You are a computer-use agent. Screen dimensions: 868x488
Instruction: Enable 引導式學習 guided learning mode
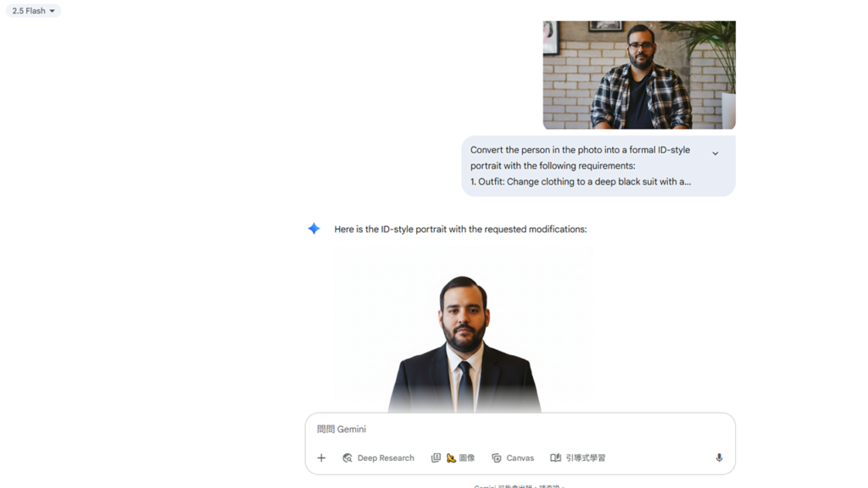[585, 457]
